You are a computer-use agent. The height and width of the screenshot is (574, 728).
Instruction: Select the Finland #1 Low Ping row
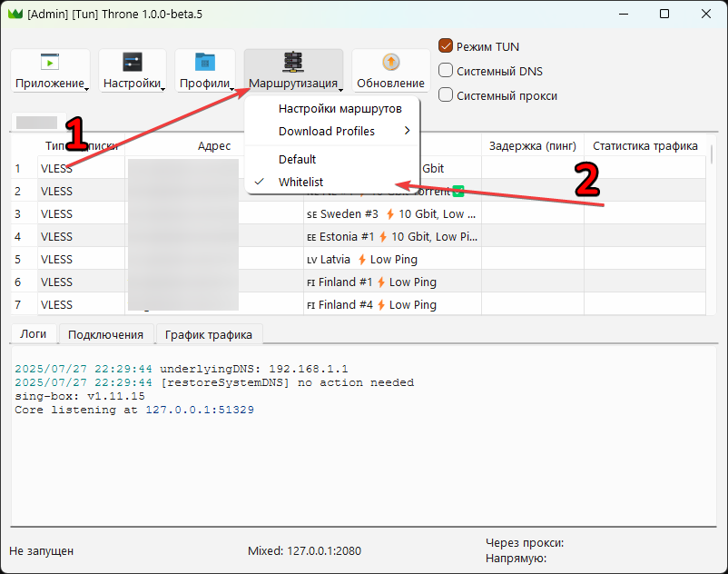pyautogui.click(x=377, y=282)
